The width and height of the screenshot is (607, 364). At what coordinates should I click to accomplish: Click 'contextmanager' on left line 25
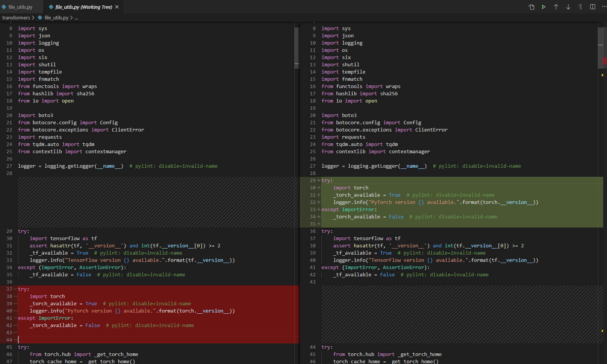pyautogui.click(x=106, y=152)
